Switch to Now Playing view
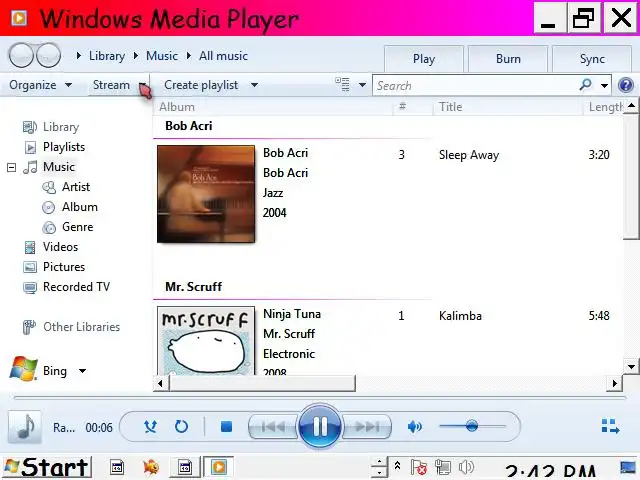640x480 pixels. 611,426
